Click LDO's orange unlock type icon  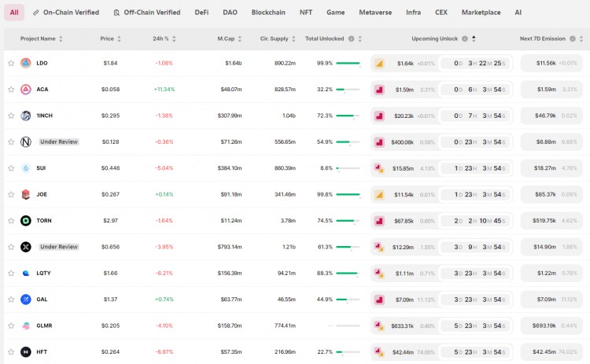point(379,63)
